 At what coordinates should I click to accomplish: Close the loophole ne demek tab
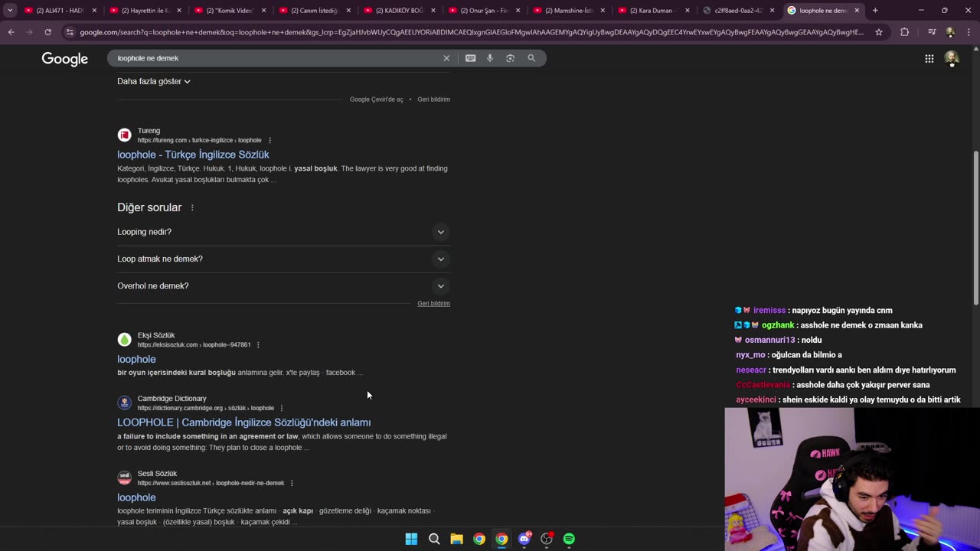tap(857, 11)
